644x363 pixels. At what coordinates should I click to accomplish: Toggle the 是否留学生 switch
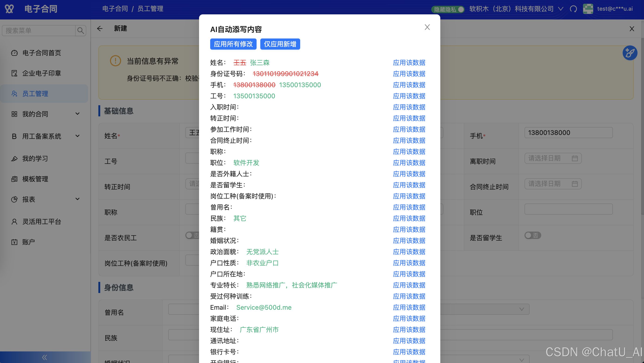[x=532, y=235]
